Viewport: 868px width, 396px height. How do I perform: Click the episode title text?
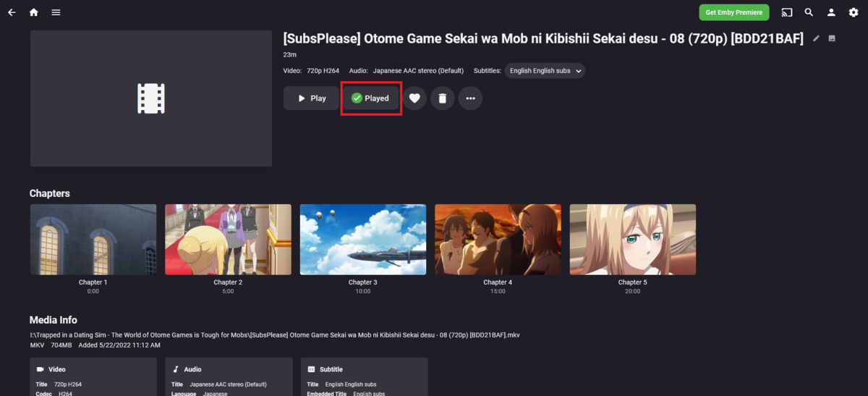[543, 38]
